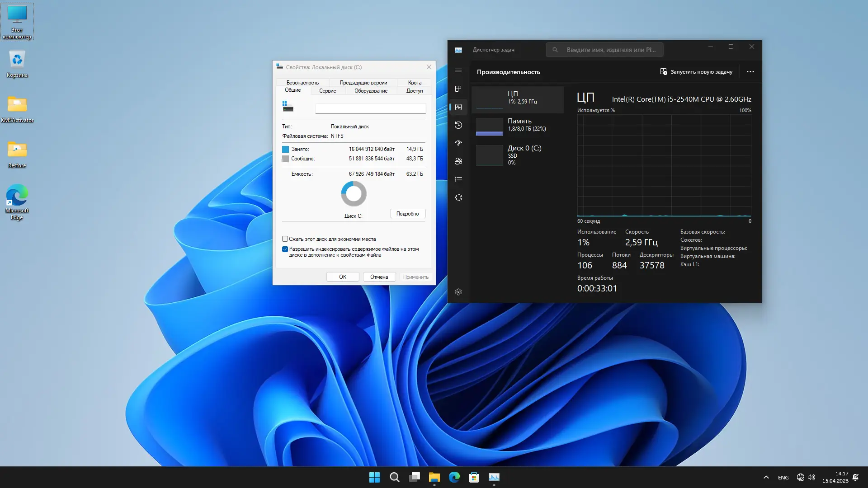Open Users page icon in Task Manager
Viewport: 868px width, 488px height.
tap(458, 161)
